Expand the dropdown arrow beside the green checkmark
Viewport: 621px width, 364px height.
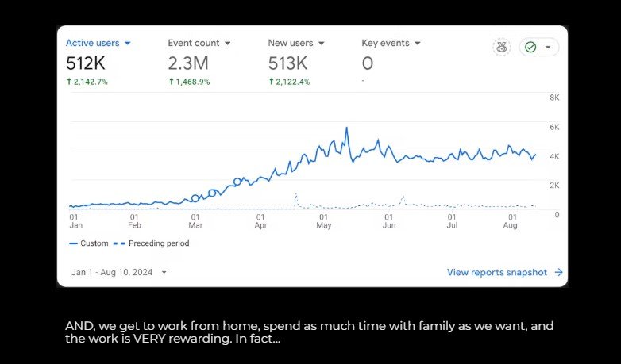[547, 47]
